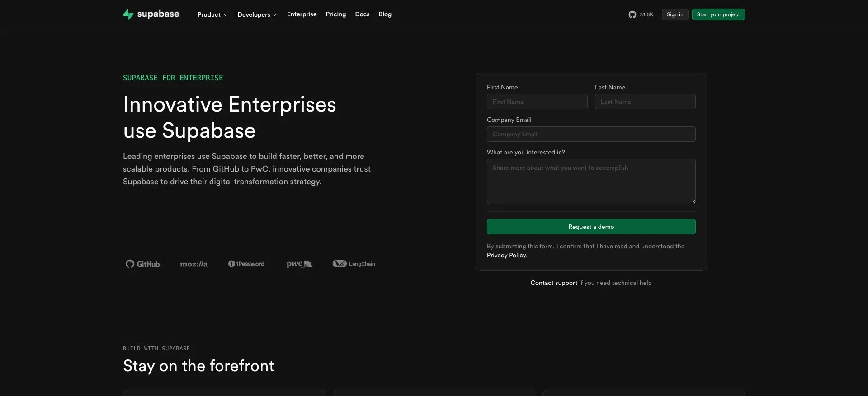Viewport: 868px width, 396px height.
Task: Expand the Developers menu
Action: tap(257, 14)
